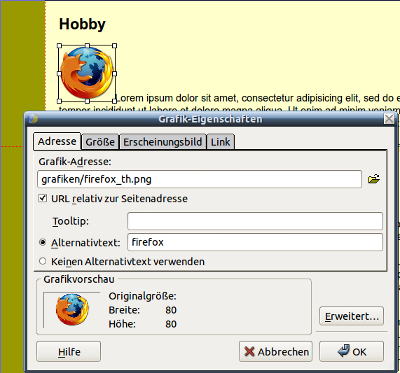
Task: Confirm with the OK button
Action: pos(352,352)
